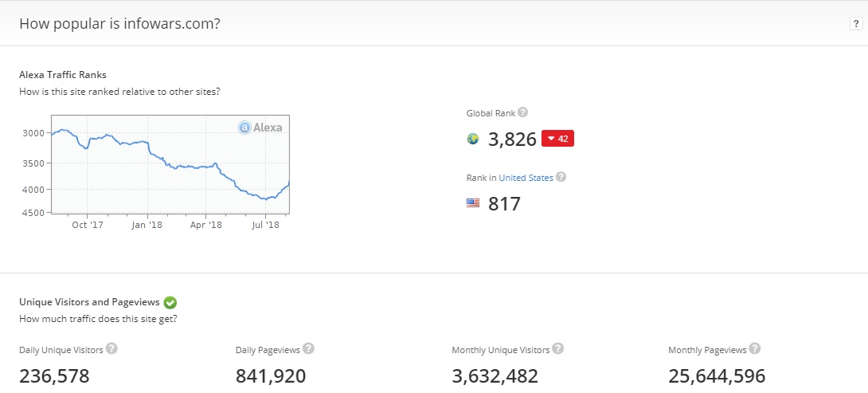Select the US rank value 817
This screenshot has height=393, width=868.
click(x=504, y=204)
